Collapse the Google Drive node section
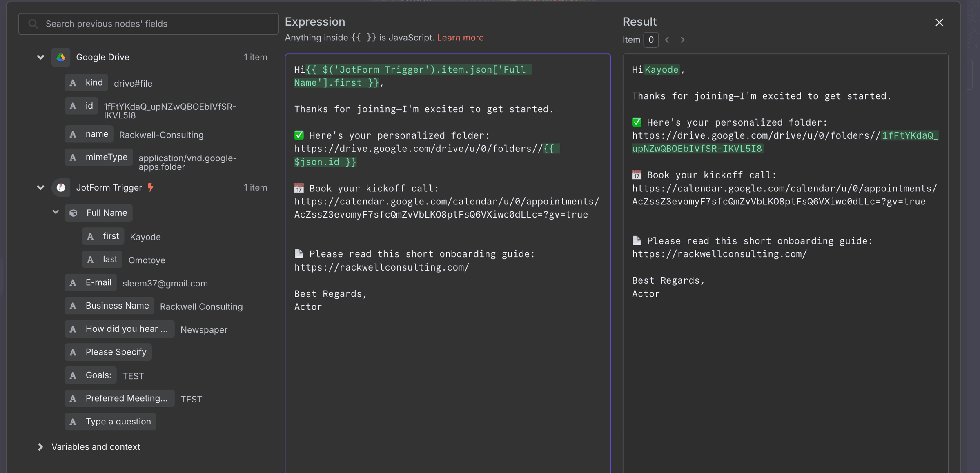 [40, 57]
